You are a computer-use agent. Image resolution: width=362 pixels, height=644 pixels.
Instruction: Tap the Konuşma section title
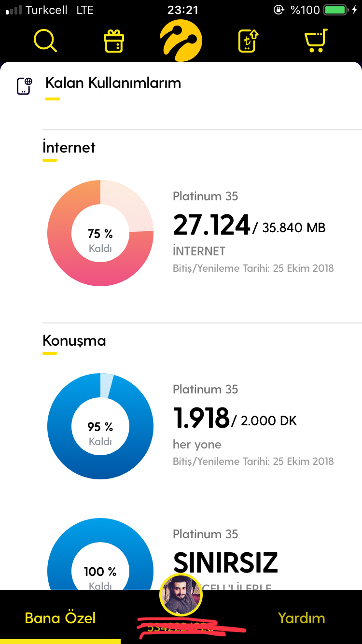(74, 341)
